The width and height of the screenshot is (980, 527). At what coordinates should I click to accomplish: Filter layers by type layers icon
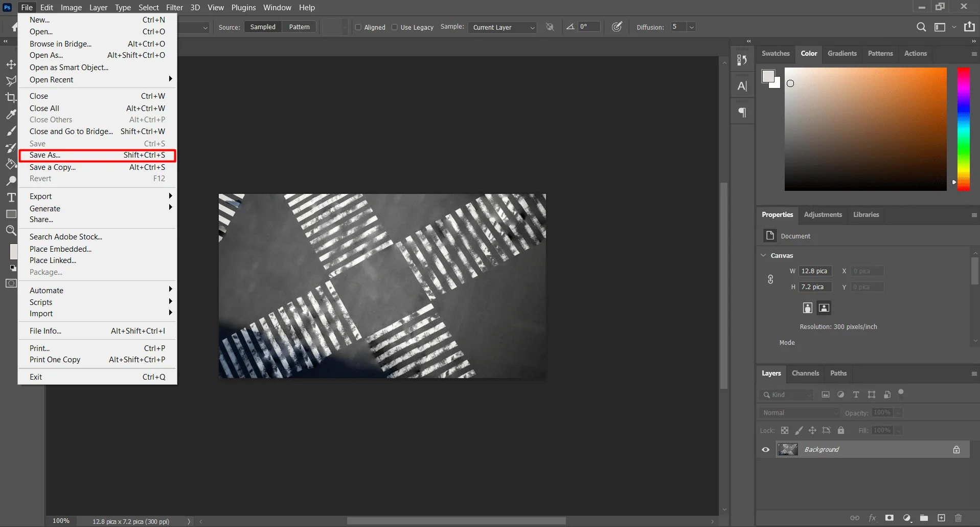tap(856, 394)
